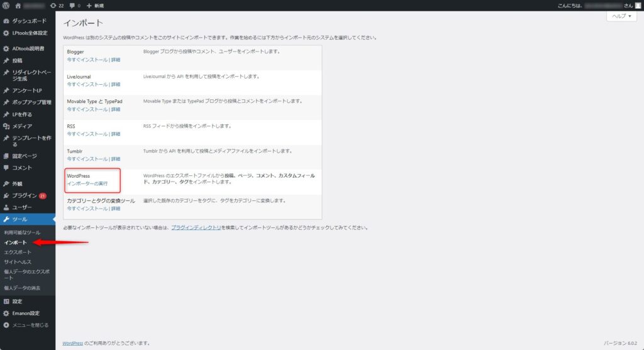Click インポーターの実行 under WordPress
The image size is (644, 350).
click(87, 184)
